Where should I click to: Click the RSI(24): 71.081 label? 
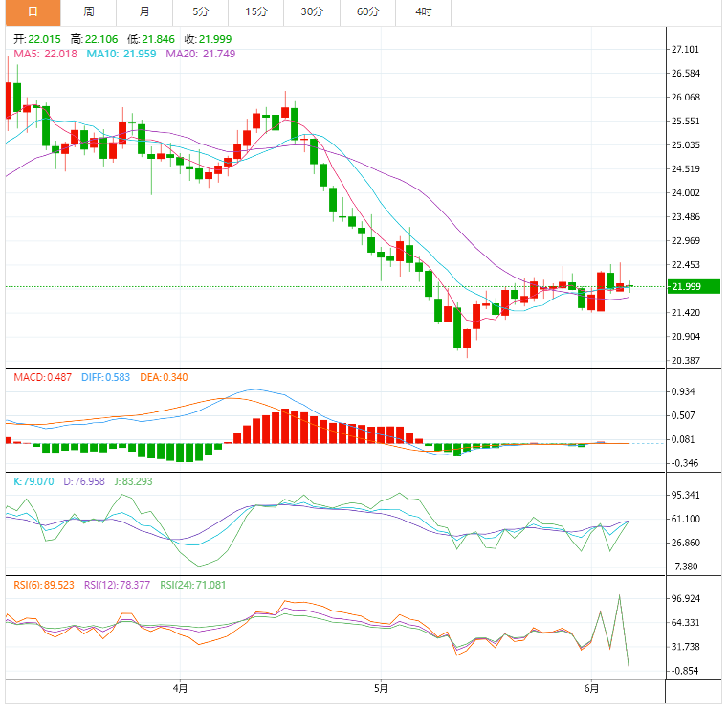pyautogui.click(x=192, y=585)
